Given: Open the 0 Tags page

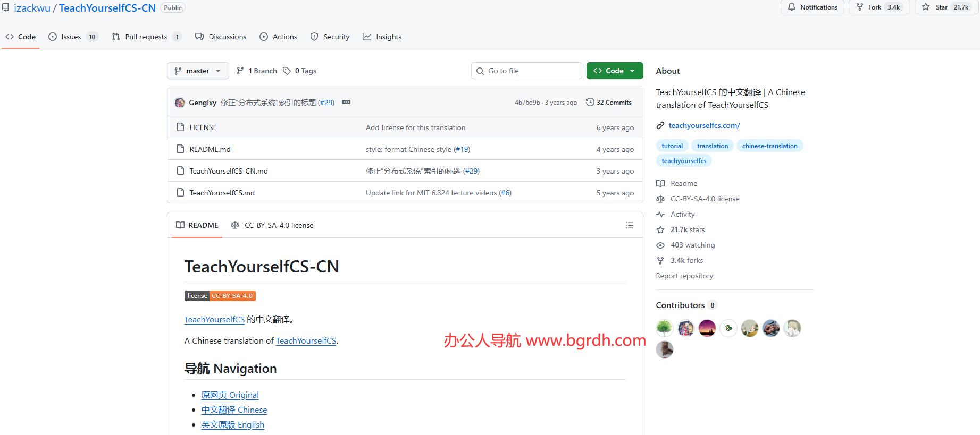Looking at the screenshot, I should click(x=300, y=71).
